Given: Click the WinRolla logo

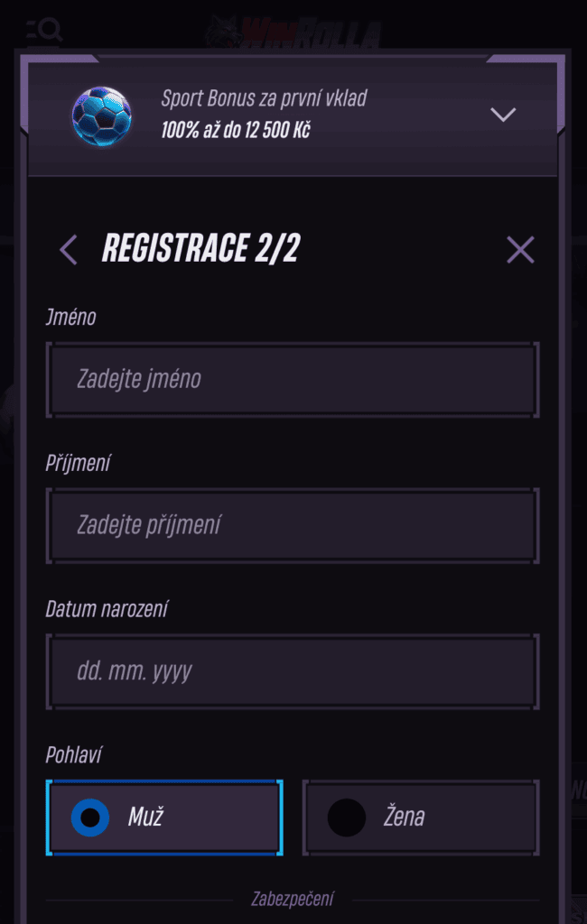Looking at the screenshot, I should click(293, 32).
